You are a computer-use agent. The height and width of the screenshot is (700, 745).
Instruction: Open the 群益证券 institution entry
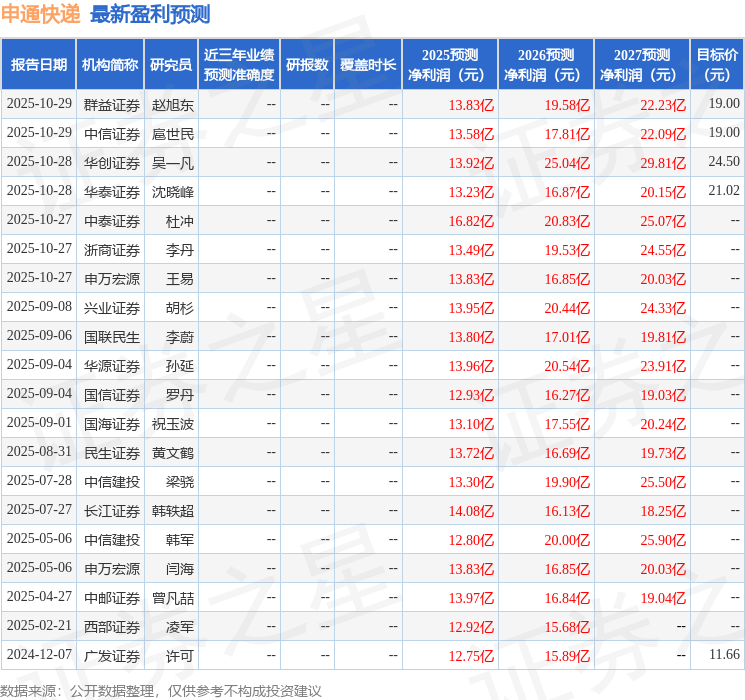(x=111, y=104)
